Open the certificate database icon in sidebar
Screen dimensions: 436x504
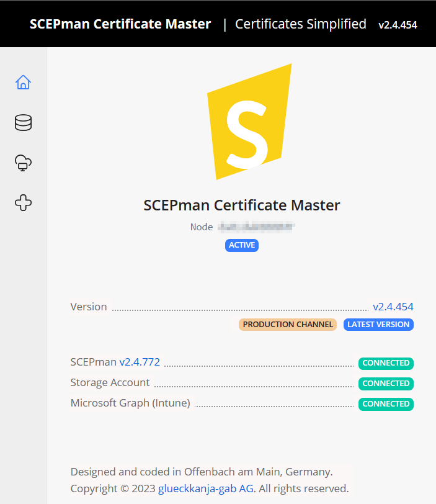(x=23, y=122)
